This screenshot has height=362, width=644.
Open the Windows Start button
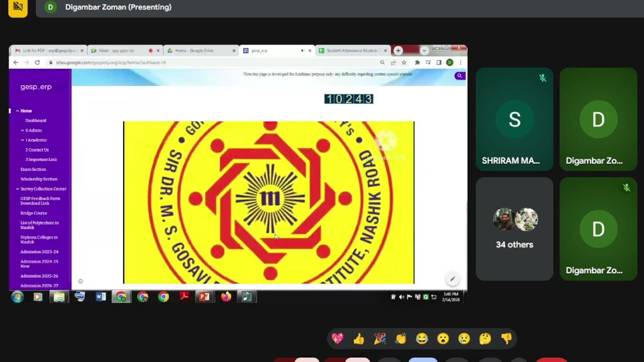(18, 297)
